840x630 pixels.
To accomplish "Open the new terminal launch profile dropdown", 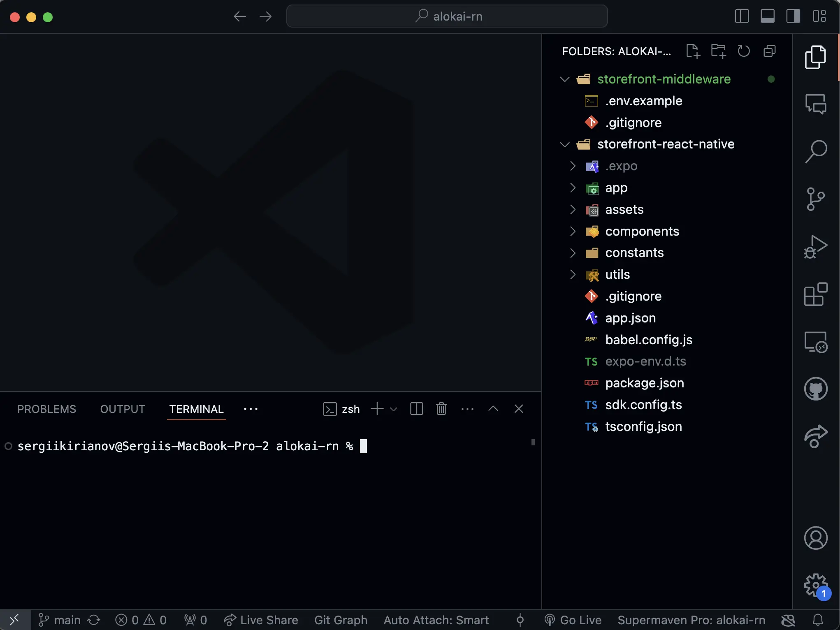I will [x=393, y=409].
